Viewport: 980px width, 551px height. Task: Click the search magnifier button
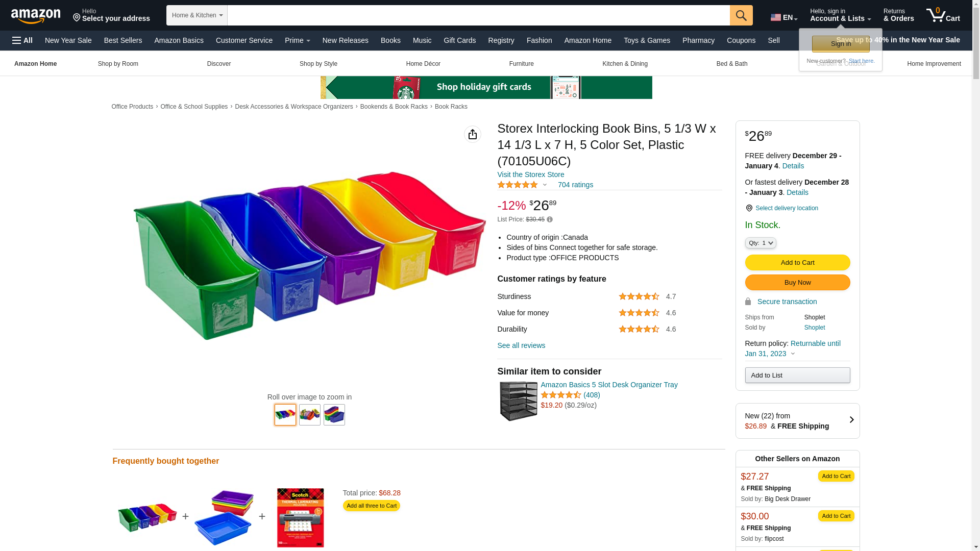(741, 15)
